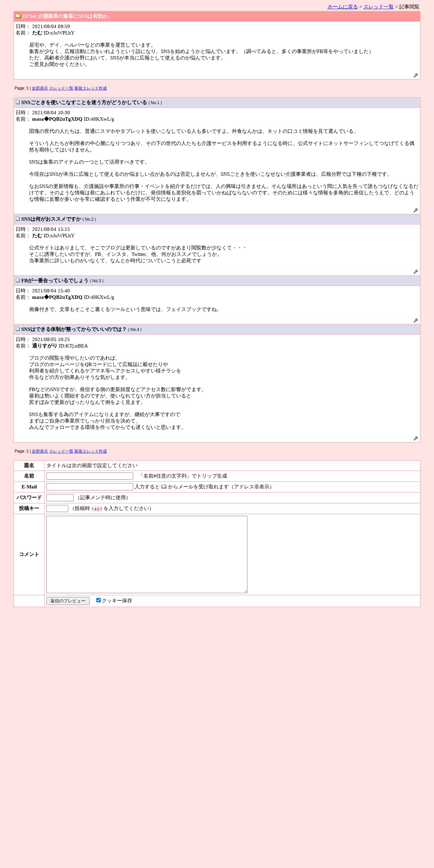
Task: Click 記事閲覧 text in breadcrumb
Action: [409, 7]
